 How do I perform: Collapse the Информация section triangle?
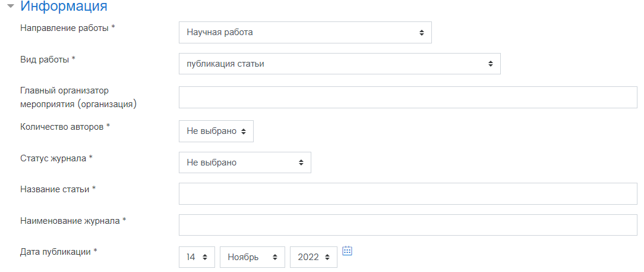pyautogui.click(x=10, y=7)
